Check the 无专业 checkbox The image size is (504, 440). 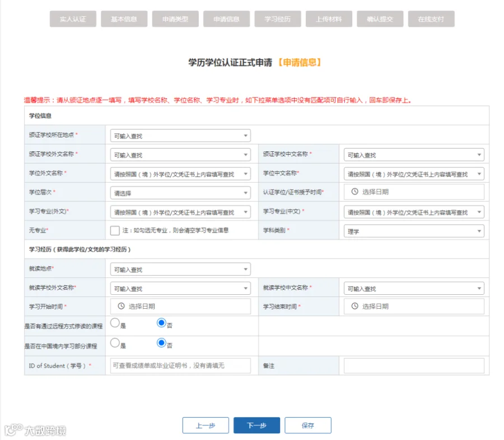point(115,230)
